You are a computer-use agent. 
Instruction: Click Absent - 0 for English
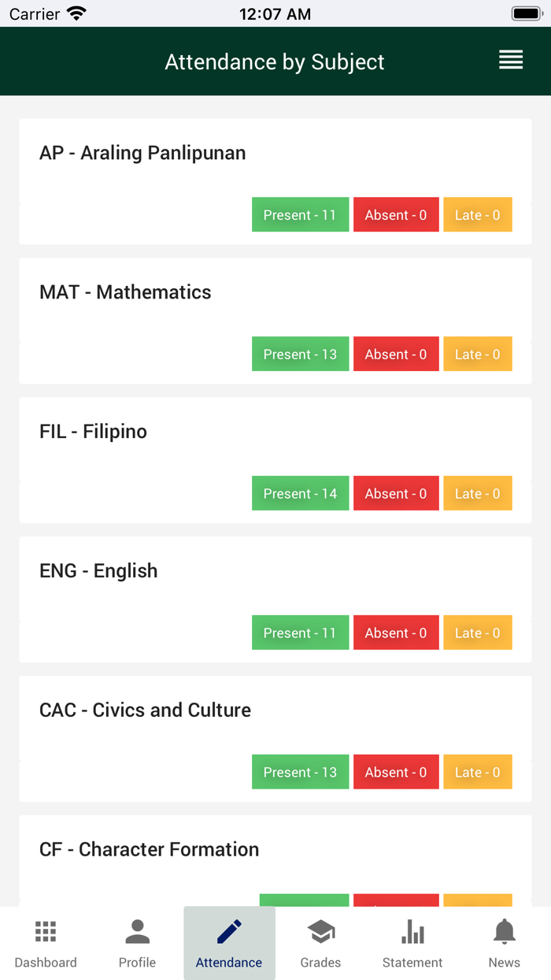[396, 633]
